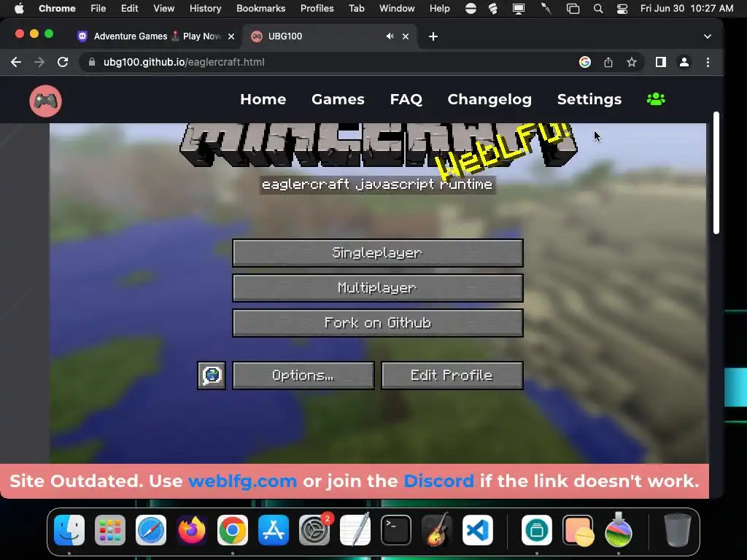Open a new tab with plus button
The image size is (747, 560).
pyautogui.click(x=433, y=36)
